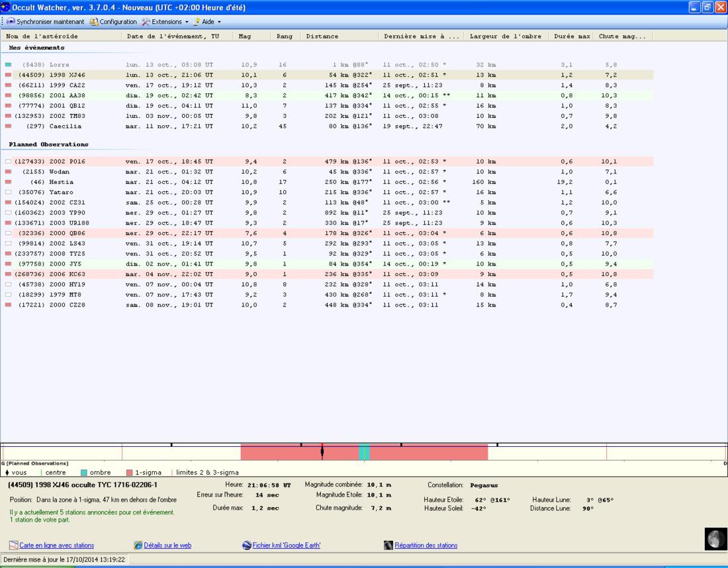Open the Extensions dropdown menu

pyautogui.click(x=165, y=22)
